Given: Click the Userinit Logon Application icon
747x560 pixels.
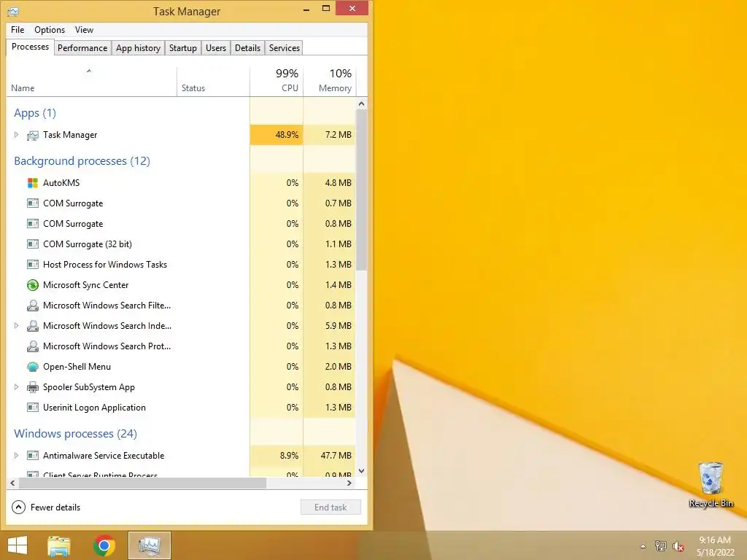Looking at the screenshot, I should (x=33, y=408).
